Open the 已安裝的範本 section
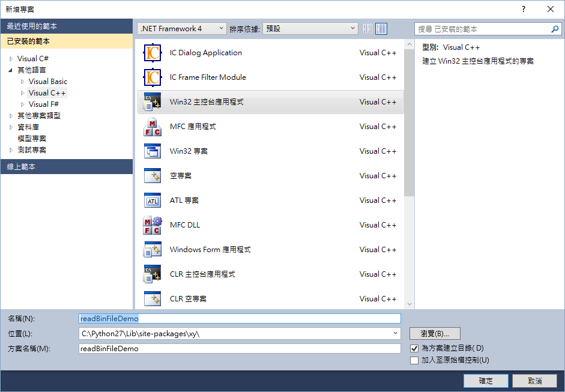 coord(67,41)
